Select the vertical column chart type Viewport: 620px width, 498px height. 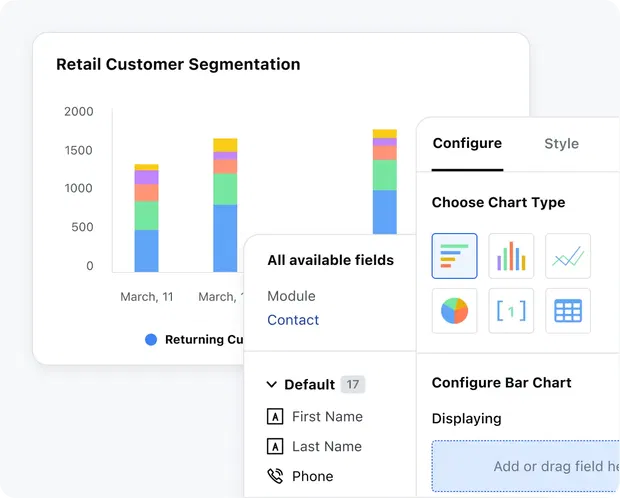[511, 256]
